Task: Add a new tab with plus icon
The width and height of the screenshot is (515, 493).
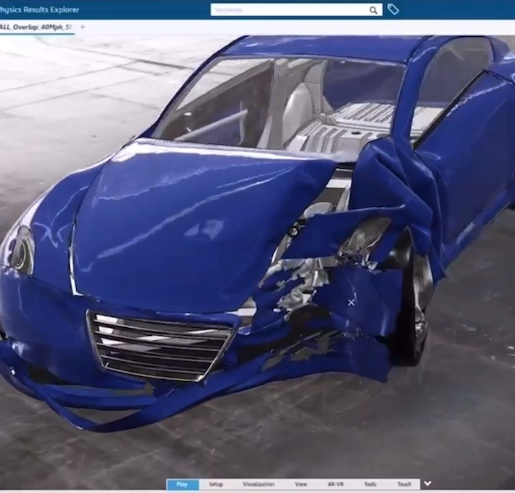Action: click(x=83, y=27)
